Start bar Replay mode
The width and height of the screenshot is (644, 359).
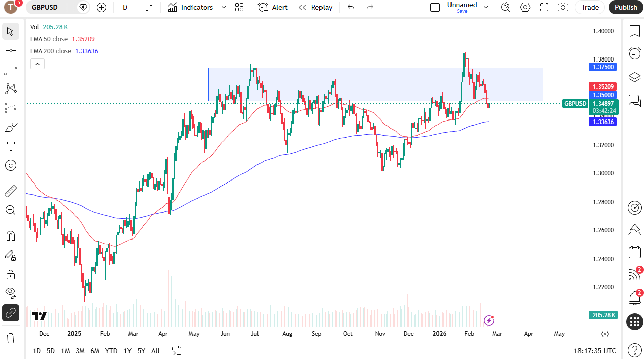tap(315, 7)
